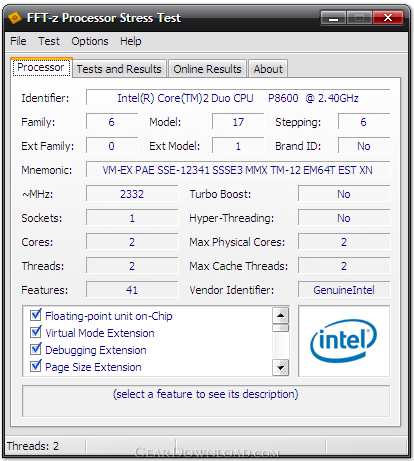Click the Family value field
Image resolution: width=414 pixels, height=461 pixels.
pos(112,122)
